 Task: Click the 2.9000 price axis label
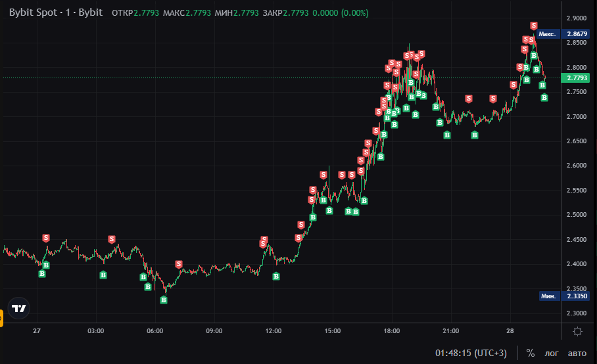[x=577, y=18]
